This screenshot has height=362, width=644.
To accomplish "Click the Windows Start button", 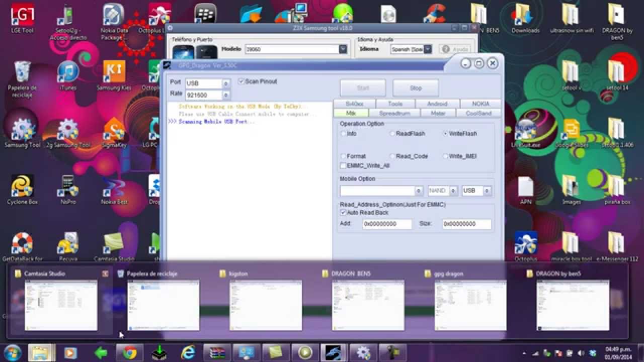I will coord(13,352).
